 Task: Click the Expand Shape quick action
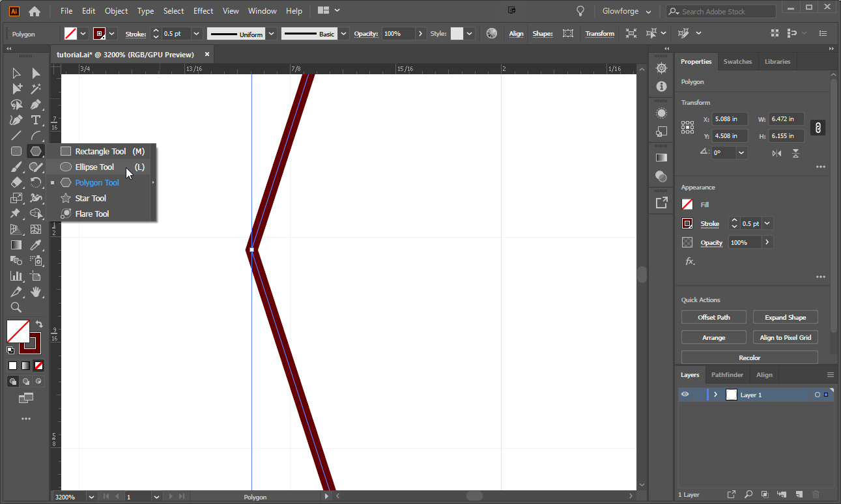[x=785, y=317]
